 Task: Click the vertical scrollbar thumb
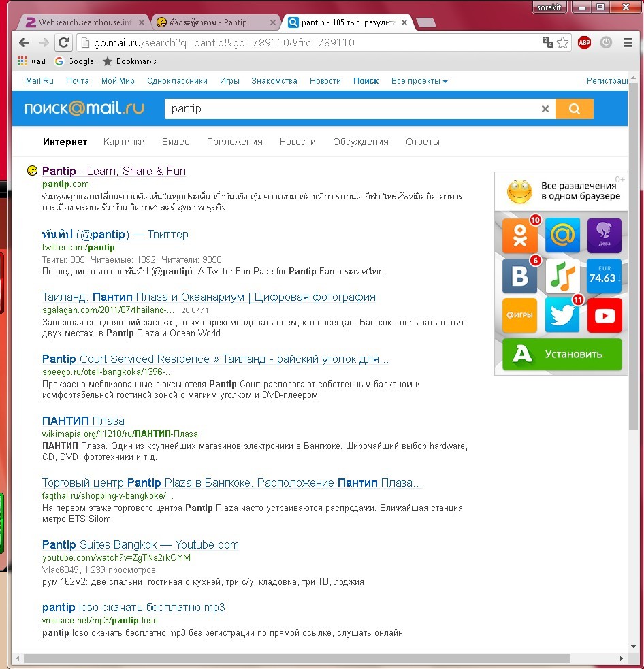pos(633,256)
